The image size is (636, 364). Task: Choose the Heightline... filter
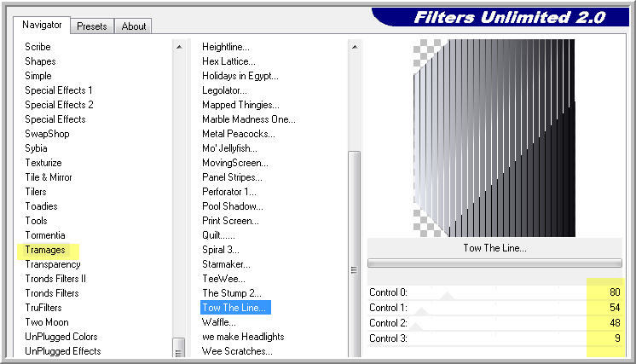coord(226,47)
